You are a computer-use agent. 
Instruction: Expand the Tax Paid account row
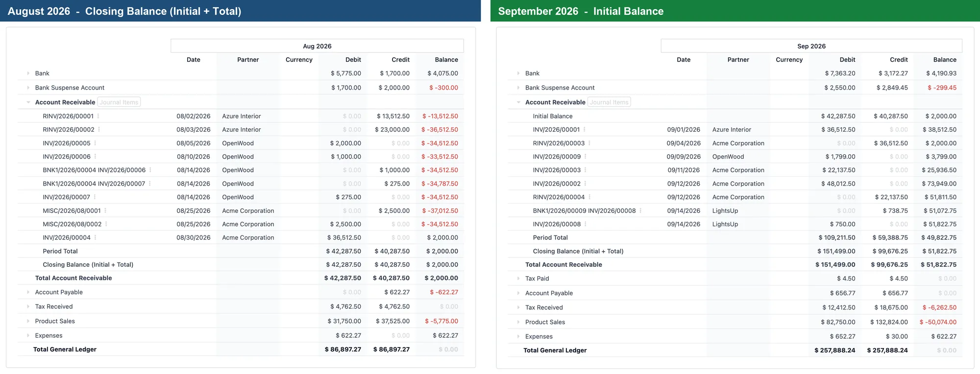coord(518,279)
